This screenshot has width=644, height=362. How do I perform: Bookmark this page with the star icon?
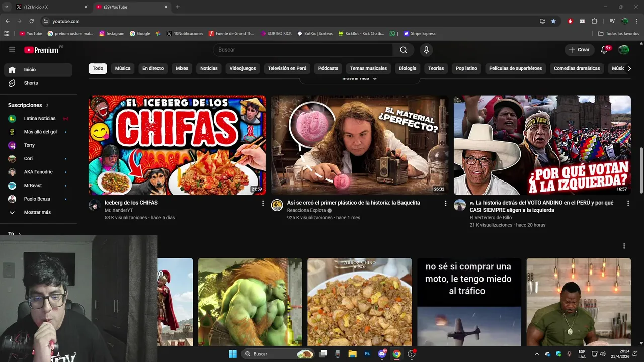553,21
